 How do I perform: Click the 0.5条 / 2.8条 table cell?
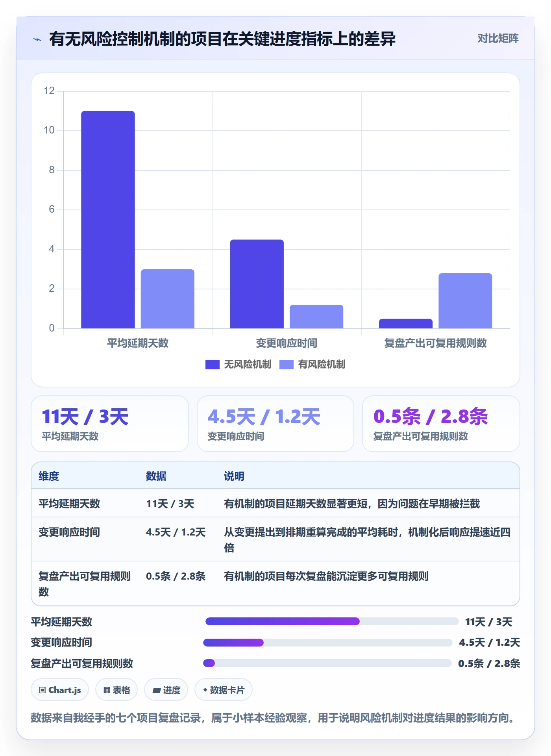pos(176,576)
